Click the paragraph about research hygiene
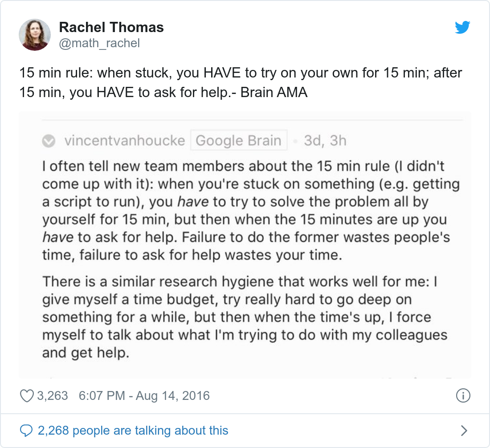The image size is (490, 448). 245,317
